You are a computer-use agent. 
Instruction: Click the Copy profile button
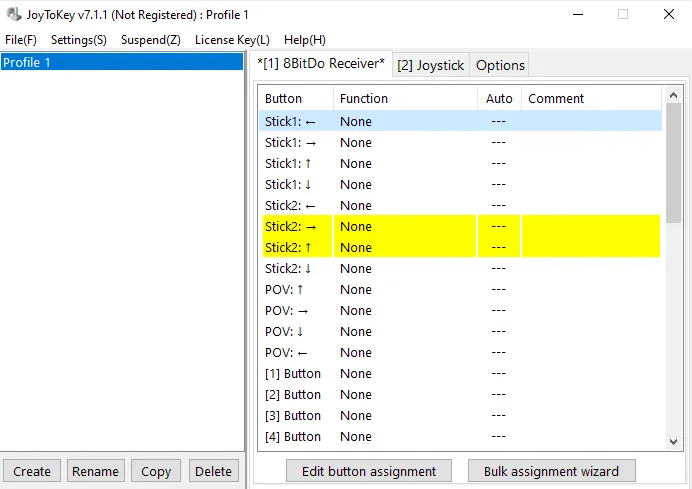tap(156, 471)
